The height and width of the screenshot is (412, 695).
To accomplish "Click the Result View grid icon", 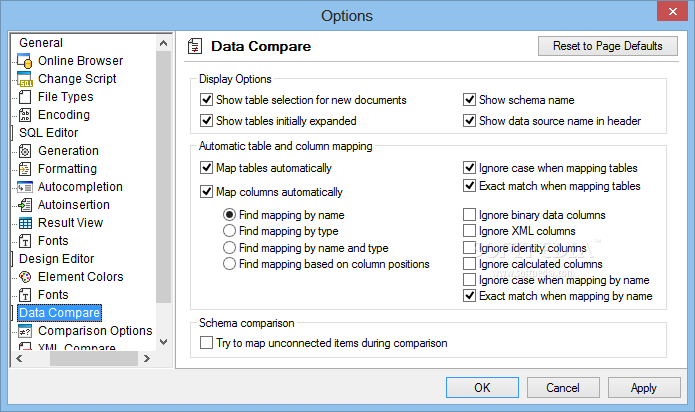I will [x=25, y=223].
